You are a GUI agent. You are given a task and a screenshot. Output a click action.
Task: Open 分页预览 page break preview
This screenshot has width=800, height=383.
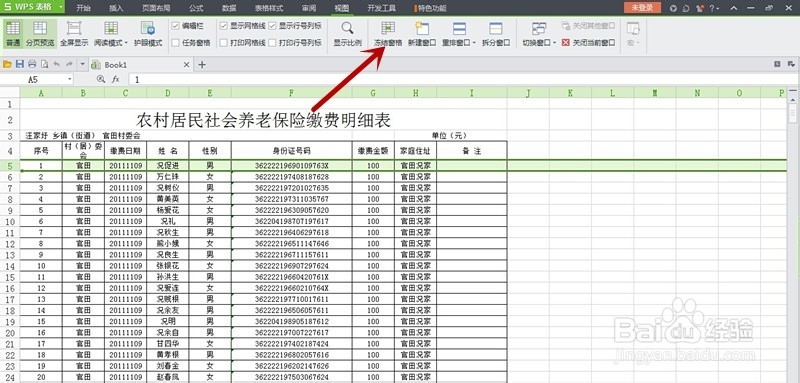click(x=40, y=34)
